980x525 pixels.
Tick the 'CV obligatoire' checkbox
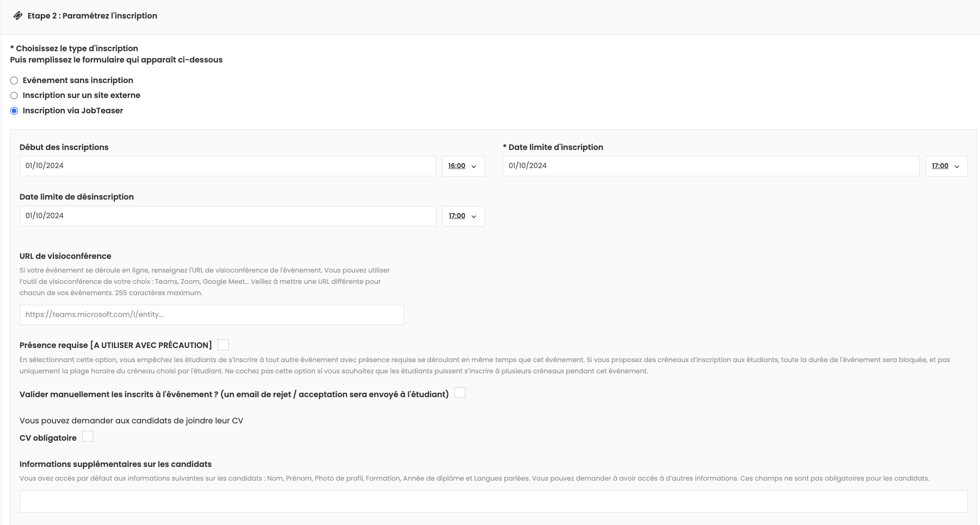88,436
